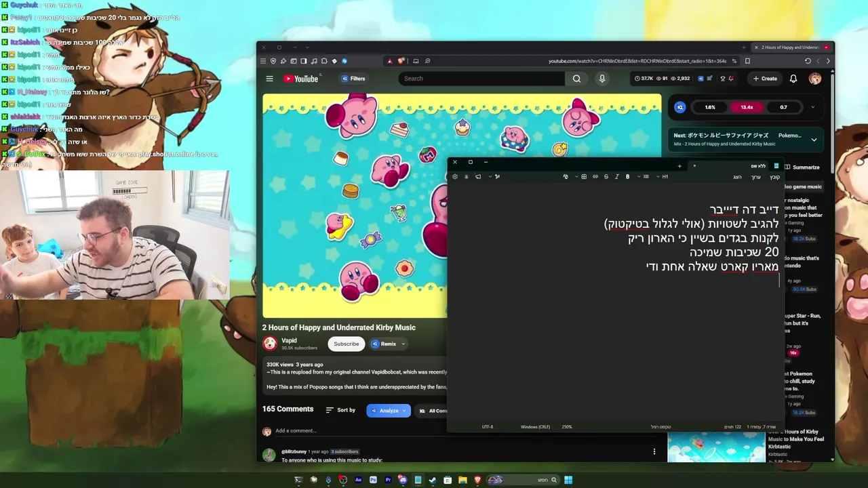The height and width of the screenshot is (488, 868).
Task: Click the Add a comment field
Action: (296, 431)
